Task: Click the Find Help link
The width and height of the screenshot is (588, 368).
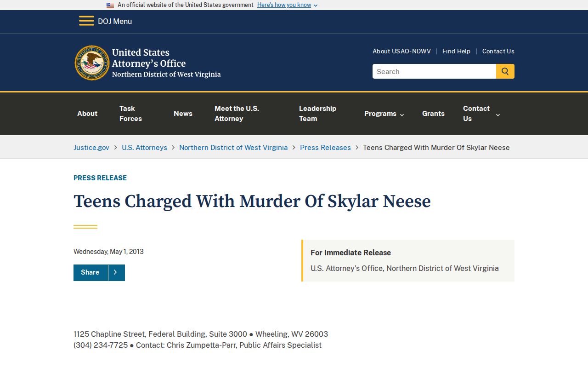Action: 456,51
